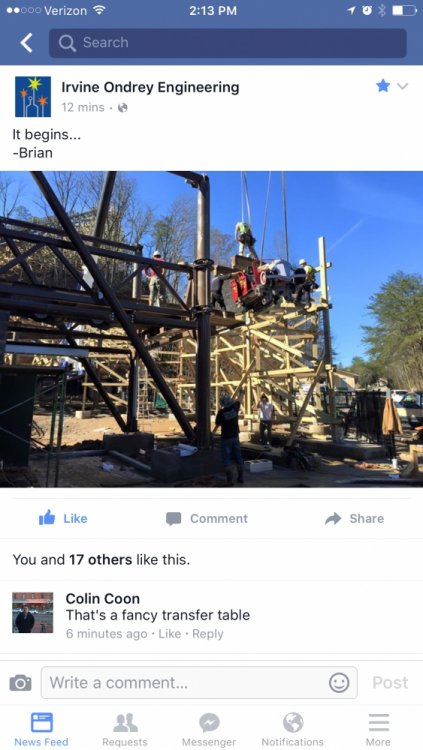
Task: Tap the Comment speech bubble button
Action: coord(207,518)
